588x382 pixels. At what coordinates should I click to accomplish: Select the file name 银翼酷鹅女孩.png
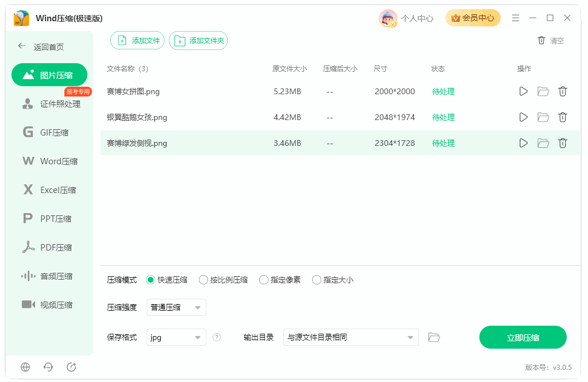[x=137, y=117]
